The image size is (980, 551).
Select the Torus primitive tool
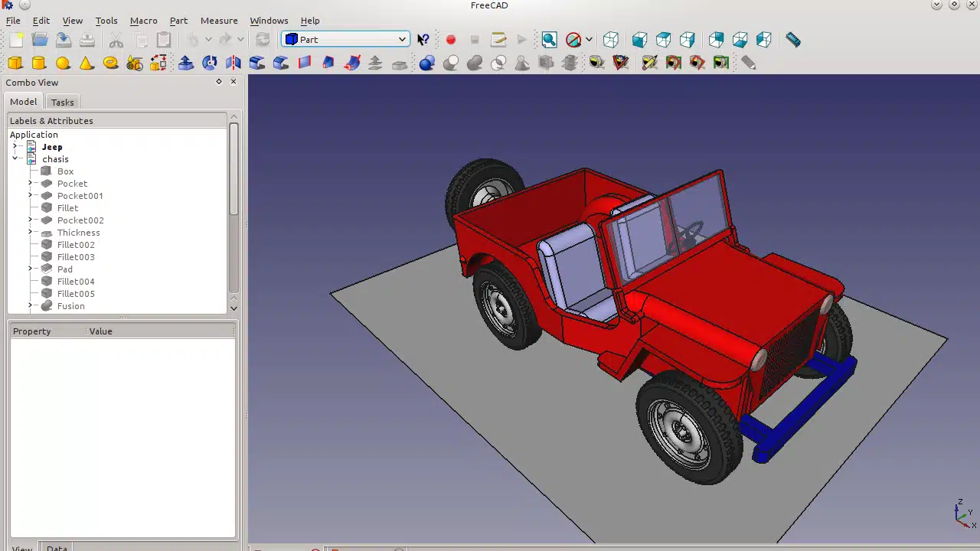111,63
